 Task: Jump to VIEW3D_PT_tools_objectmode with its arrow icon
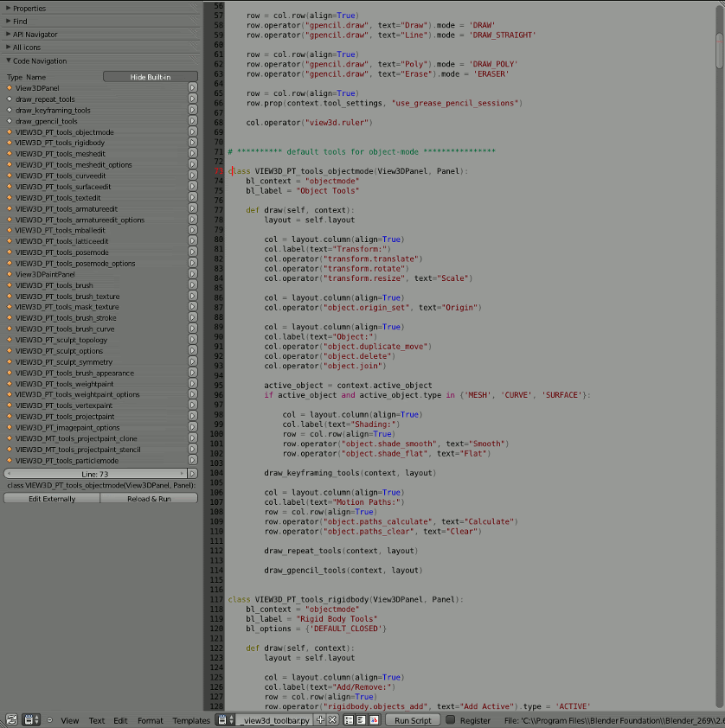(x=193, y=132)
